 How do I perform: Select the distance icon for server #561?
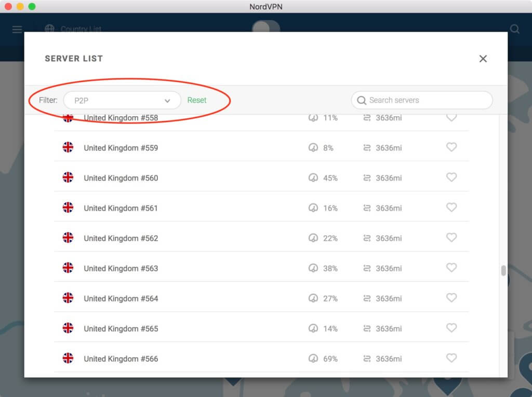pos(367,208)
